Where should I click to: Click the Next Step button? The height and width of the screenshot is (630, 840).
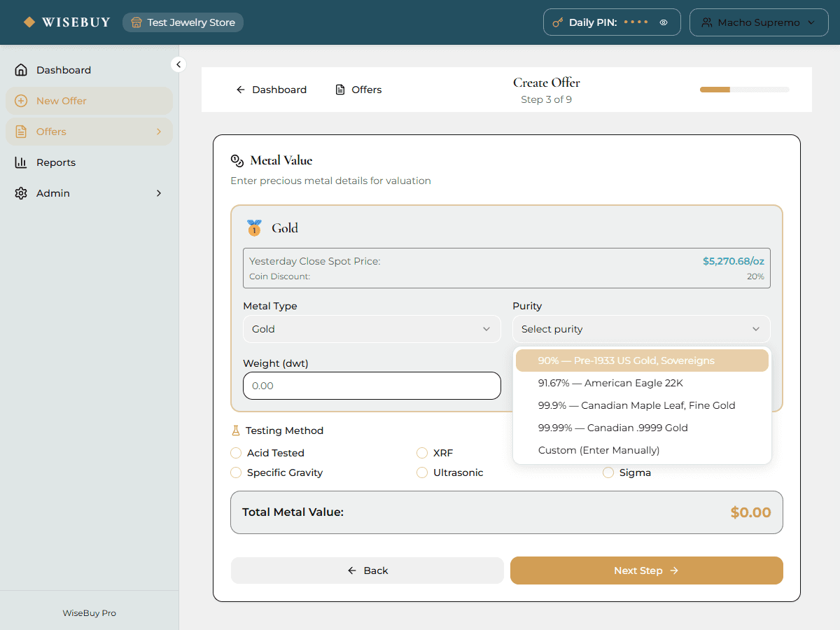(646, 570)
